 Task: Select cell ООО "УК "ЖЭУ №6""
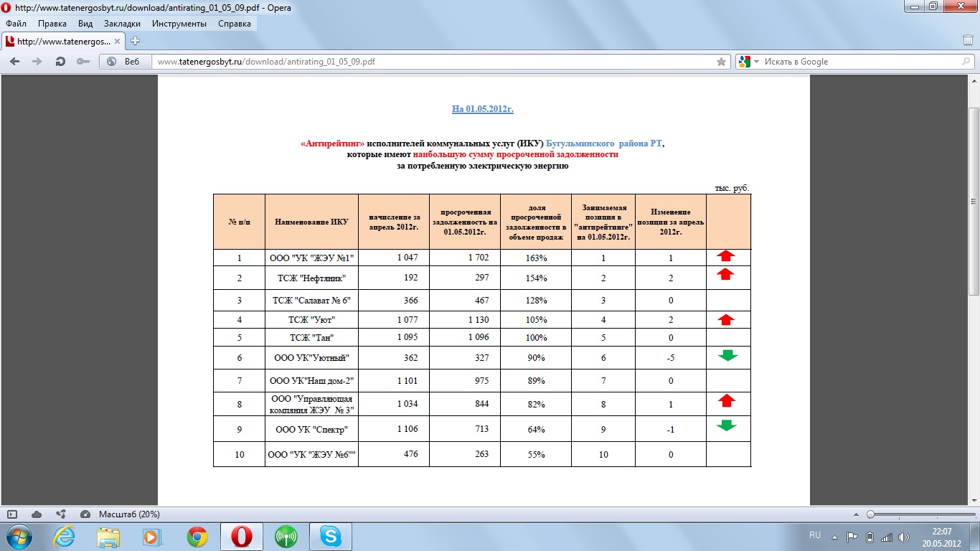tap(311, 454)
